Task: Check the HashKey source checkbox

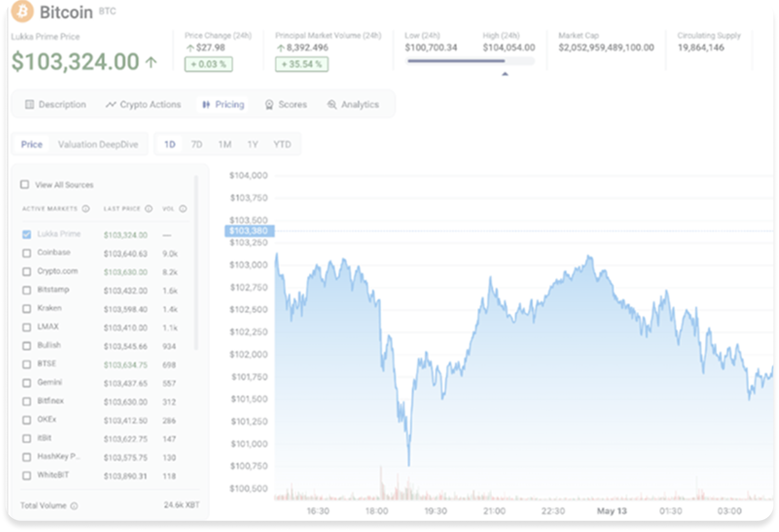Action: tap(27, 457)
